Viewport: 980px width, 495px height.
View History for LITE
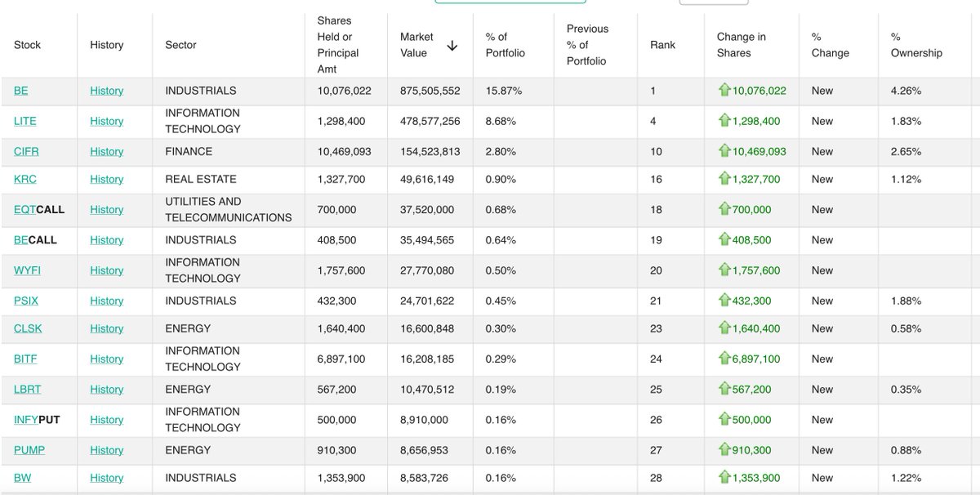107,121
